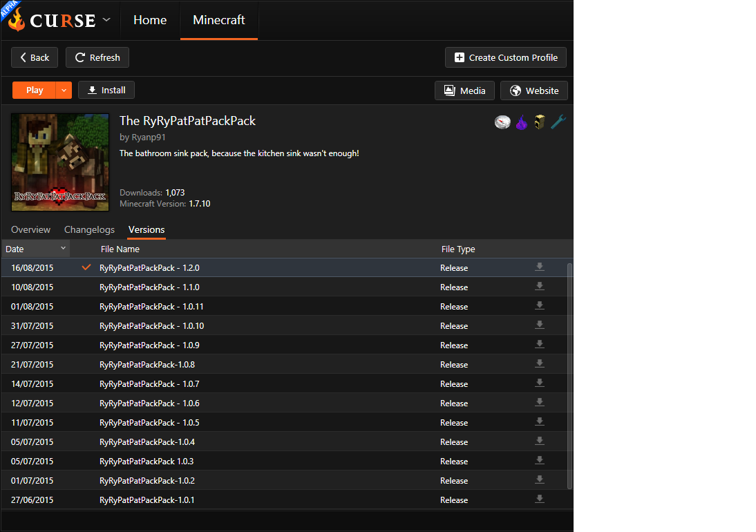
Task: Select the RyRyPatPatPackPack - 1.0.6 file name
Action: tap(149, 403)
